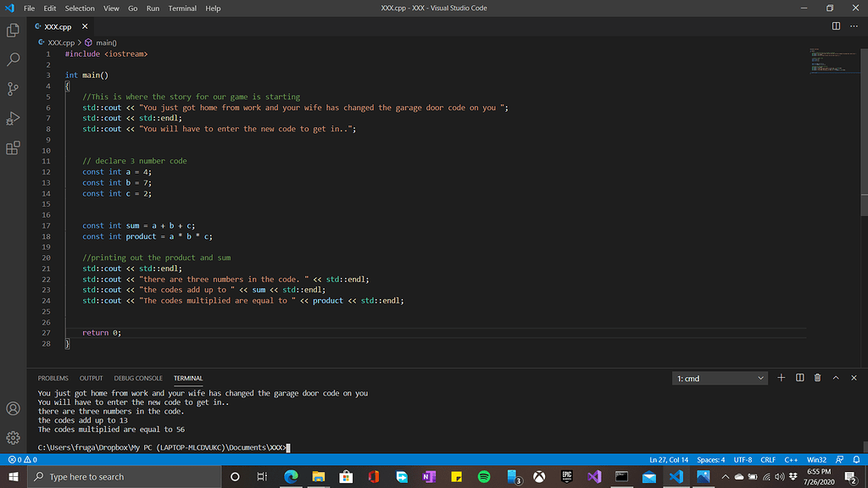Screen dimensions: 868x488
Task: Open Microsoft Edge from the taskbar
Action: [291, 476]
